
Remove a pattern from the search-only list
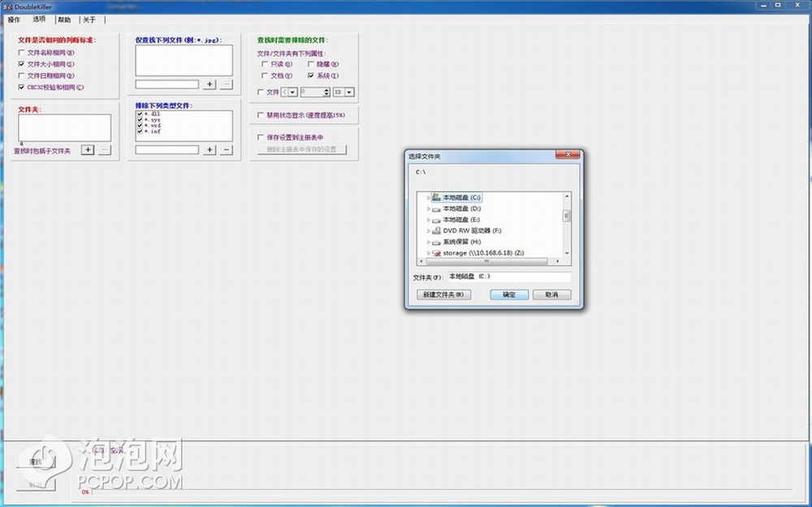pyautogui.click(x=226, y=84)
